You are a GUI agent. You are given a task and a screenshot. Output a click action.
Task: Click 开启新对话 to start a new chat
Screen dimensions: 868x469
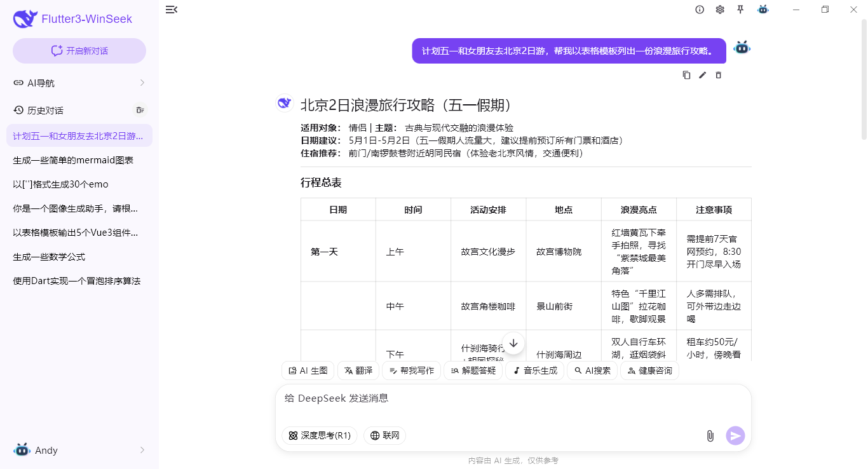click(79, 50)
